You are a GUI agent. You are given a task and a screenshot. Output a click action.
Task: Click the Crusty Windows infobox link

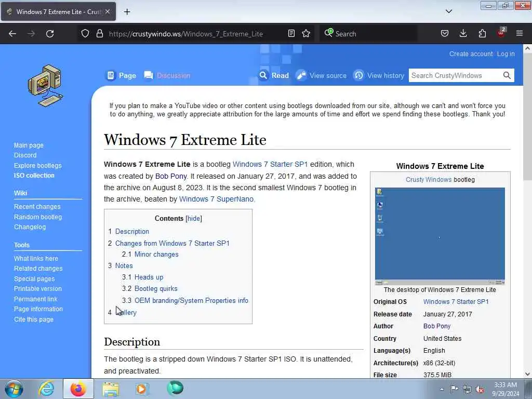coord(429,180)
